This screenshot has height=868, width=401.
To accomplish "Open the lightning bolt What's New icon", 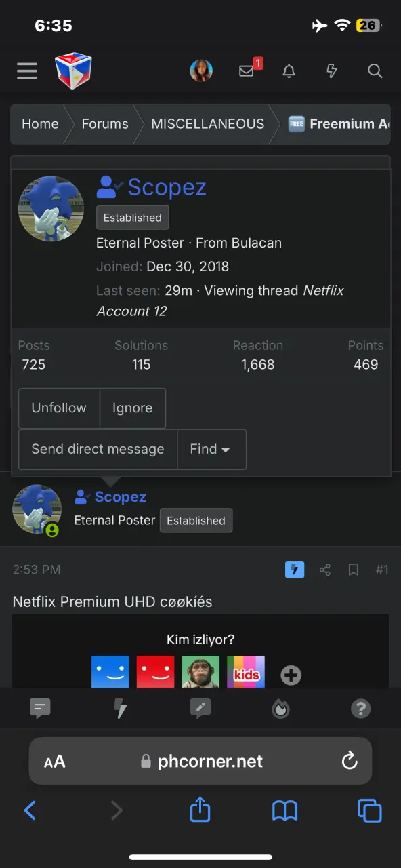I will (x=332, y=71).
